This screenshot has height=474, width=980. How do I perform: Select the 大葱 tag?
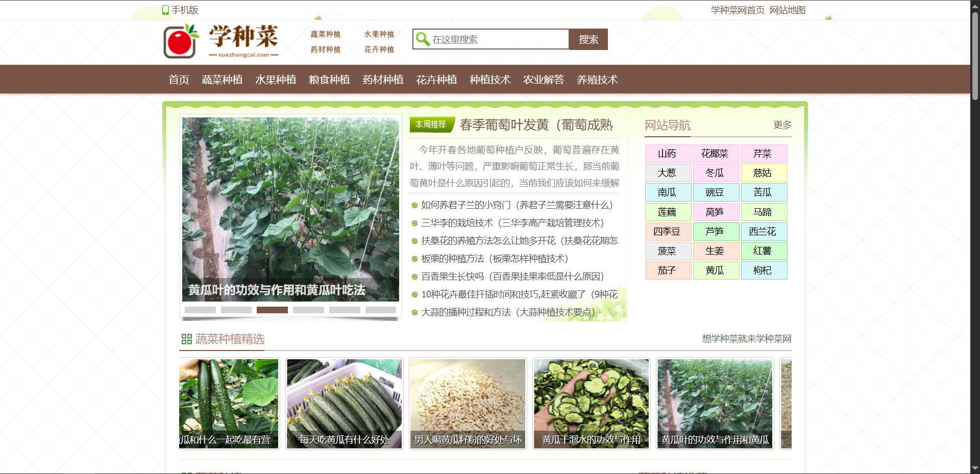[668, 173]
